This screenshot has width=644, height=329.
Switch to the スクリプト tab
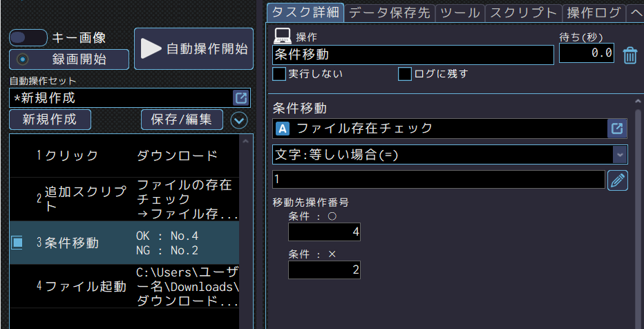pyautogui.click(x=522, y=12)
